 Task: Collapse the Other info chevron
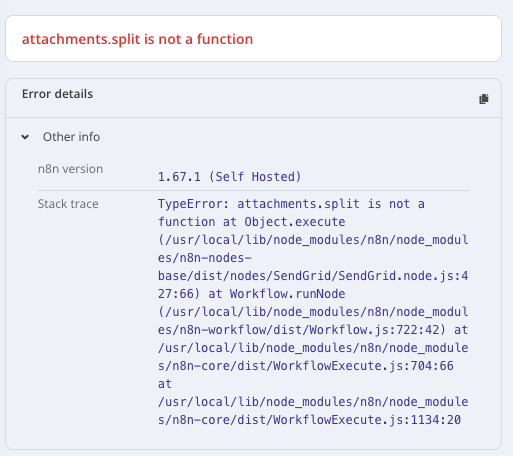tap(25, 137)
